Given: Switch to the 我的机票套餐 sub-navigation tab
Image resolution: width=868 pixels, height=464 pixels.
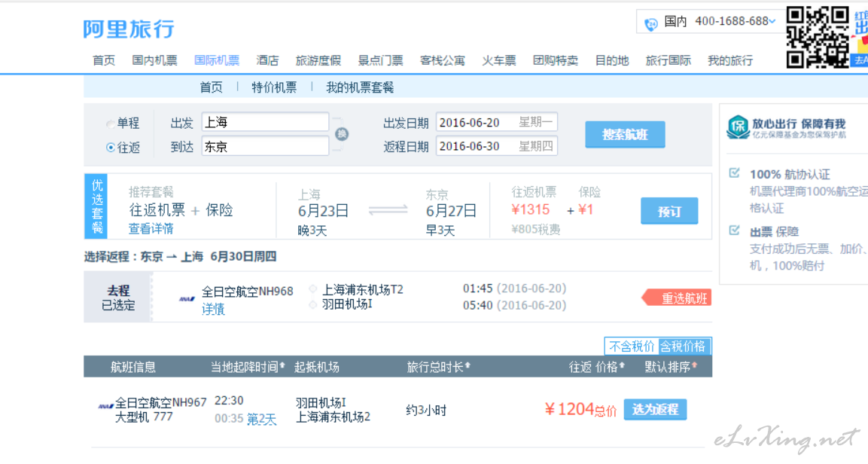Looking at the screenshot, I should click(x=360, y=87).
